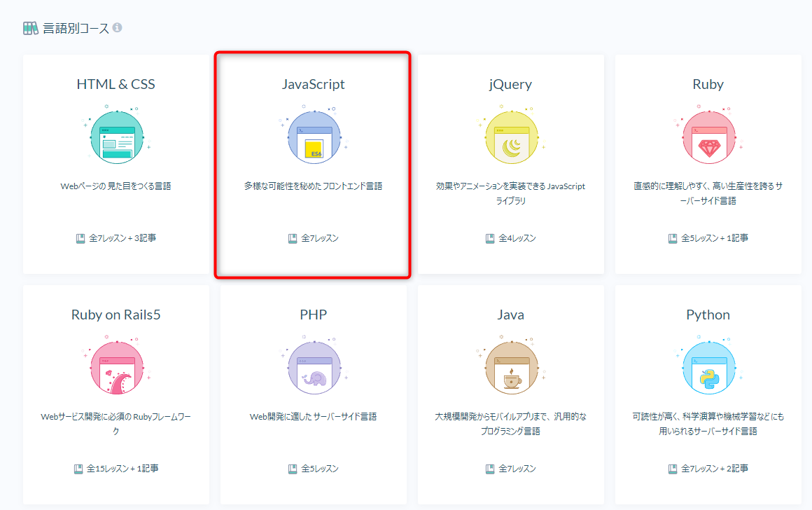
Task: Click 全7レッスン in the JavaScript card
Action: [320, 238]
